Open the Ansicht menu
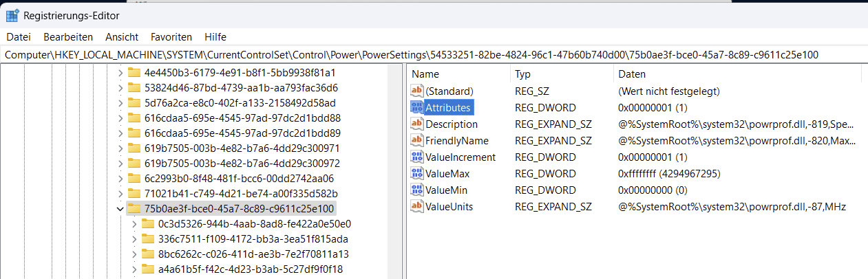The width and height of the screenshot is (868, 279). coord(122,36)
